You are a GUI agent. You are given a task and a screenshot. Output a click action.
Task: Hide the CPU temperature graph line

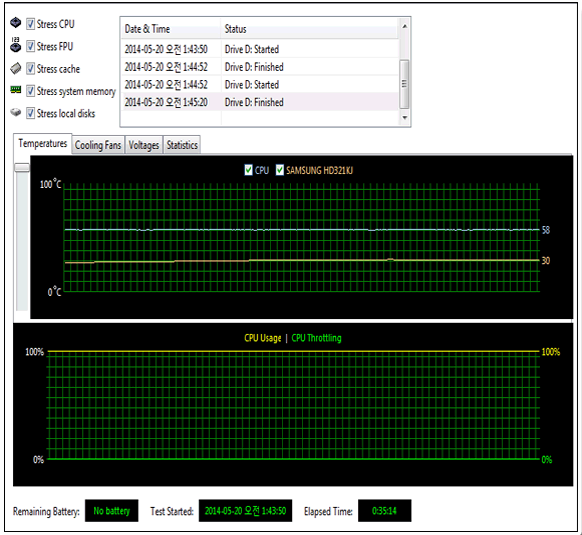point(248,170)
